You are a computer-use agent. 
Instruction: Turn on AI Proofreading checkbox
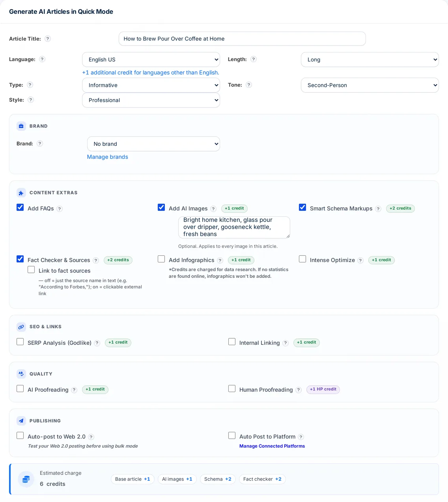point(20,389)
